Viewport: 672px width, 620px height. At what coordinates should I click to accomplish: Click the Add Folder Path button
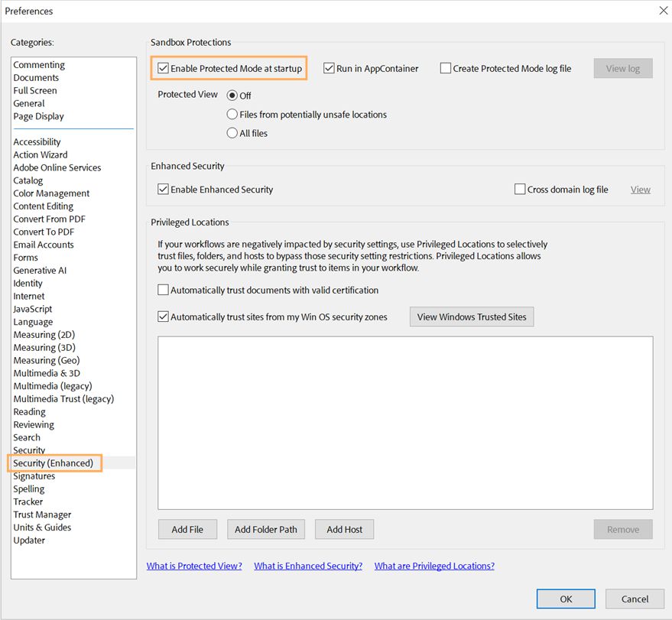tap(266, 528)
